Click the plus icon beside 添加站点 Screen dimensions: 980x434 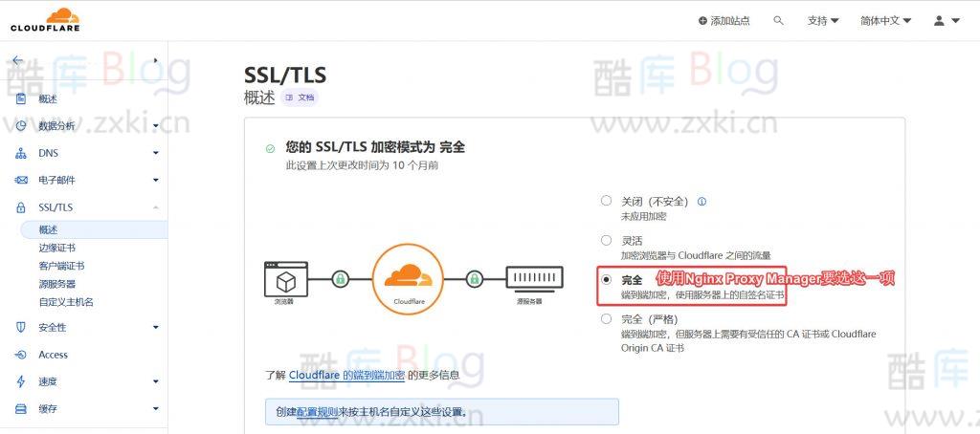point(703,21)
